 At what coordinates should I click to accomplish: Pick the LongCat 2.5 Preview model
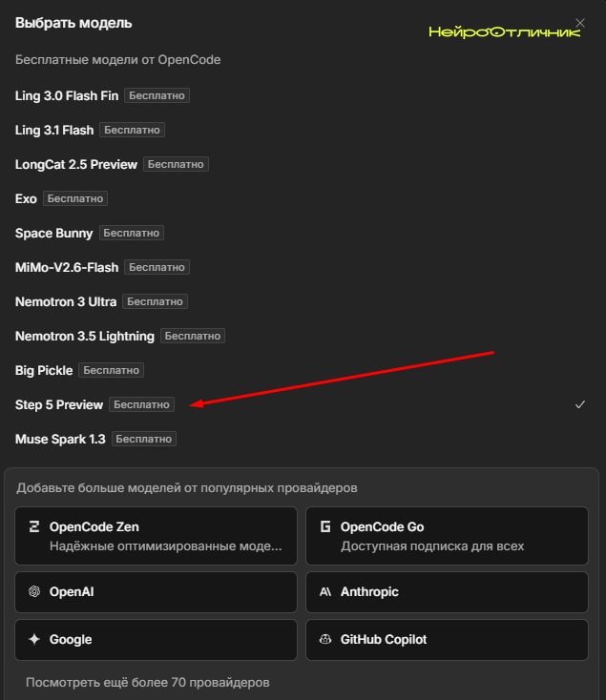point(300,164)
